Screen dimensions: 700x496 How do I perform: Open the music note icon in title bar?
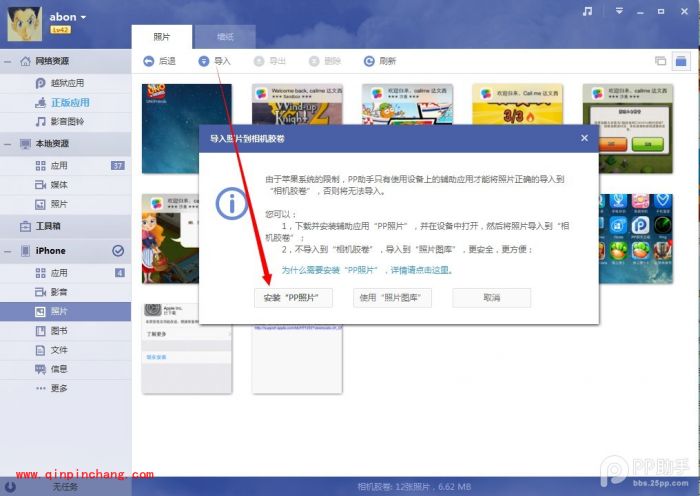click(588, 11)
